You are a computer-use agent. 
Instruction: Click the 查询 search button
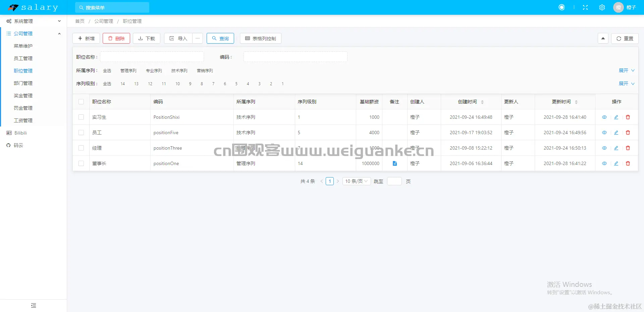(220, 38)
